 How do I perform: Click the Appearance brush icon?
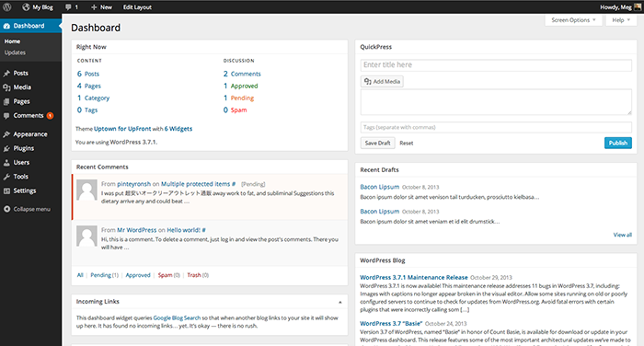click(6, 134)
